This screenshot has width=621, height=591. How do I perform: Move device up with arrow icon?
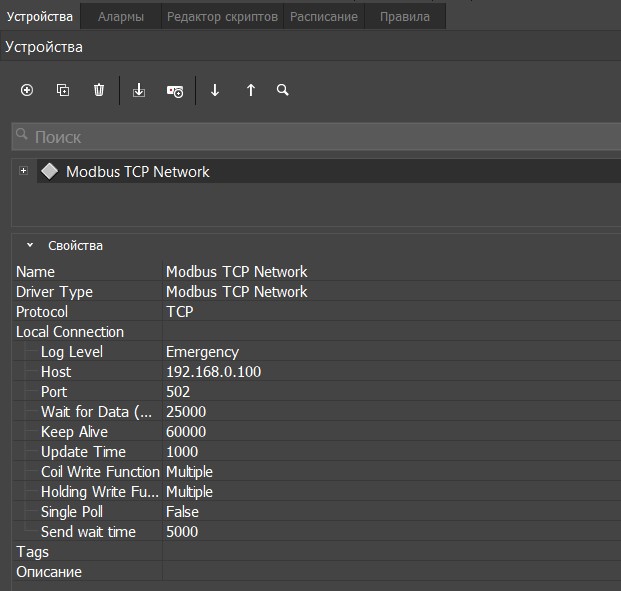point(251,90)
